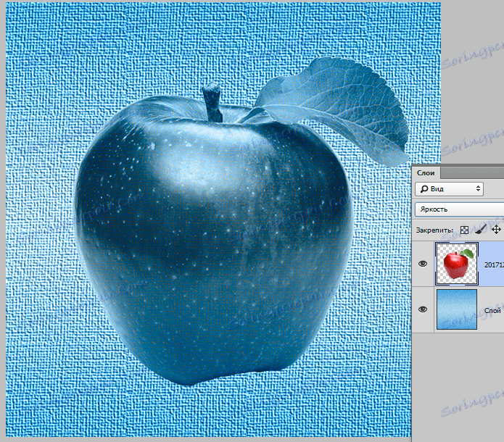Image resolution: width=504 pixels, height=442 pixels.
Task: Select the red apple layer thumbnail
Action: (456, 264)
